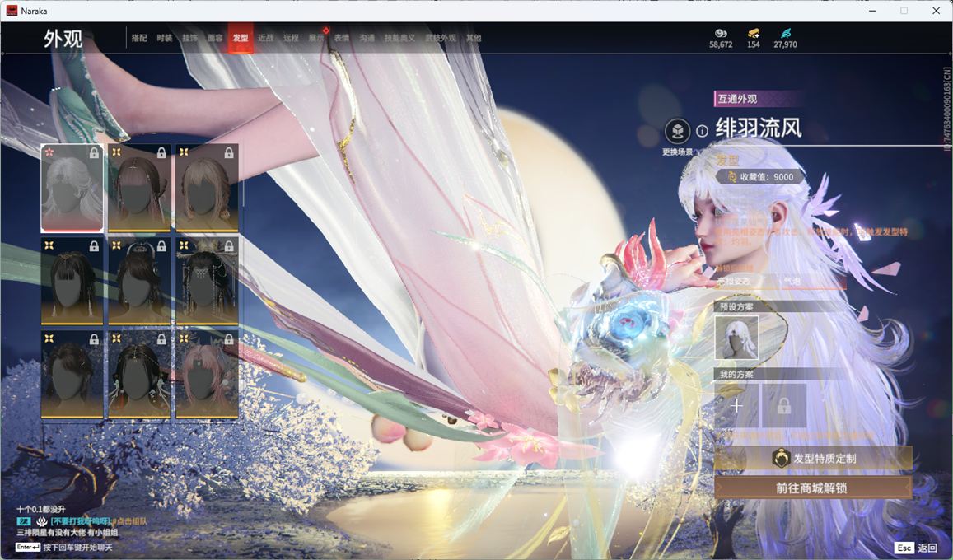Select the preset hairstyle thumbnail under 预设方案
This screenshot has width=953, height=560.
[736, 337]
